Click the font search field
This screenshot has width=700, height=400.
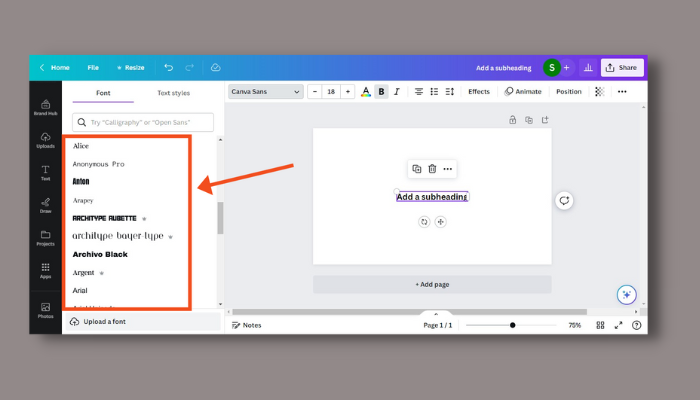point(143,122)
